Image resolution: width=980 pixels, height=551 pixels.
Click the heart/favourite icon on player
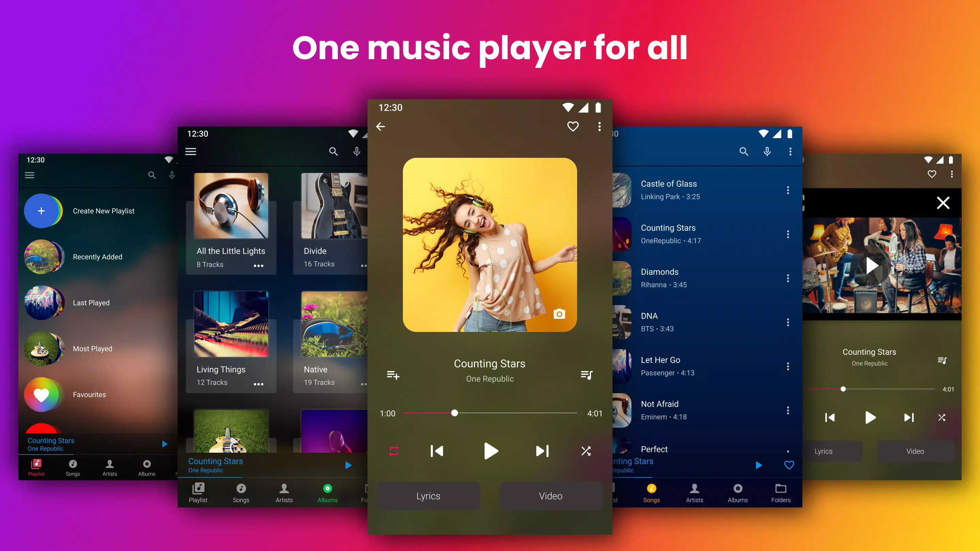click(573, 127)
